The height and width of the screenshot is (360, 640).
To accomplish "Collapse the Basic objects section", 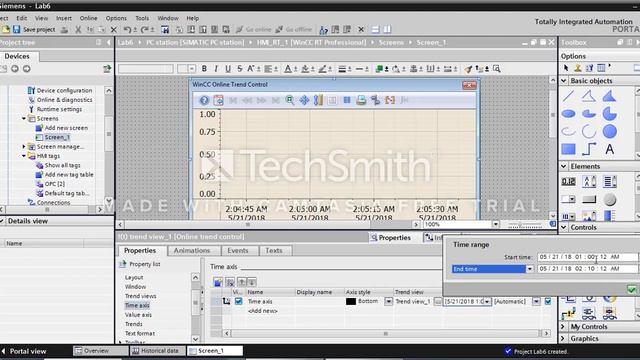I will click(564, 80).
